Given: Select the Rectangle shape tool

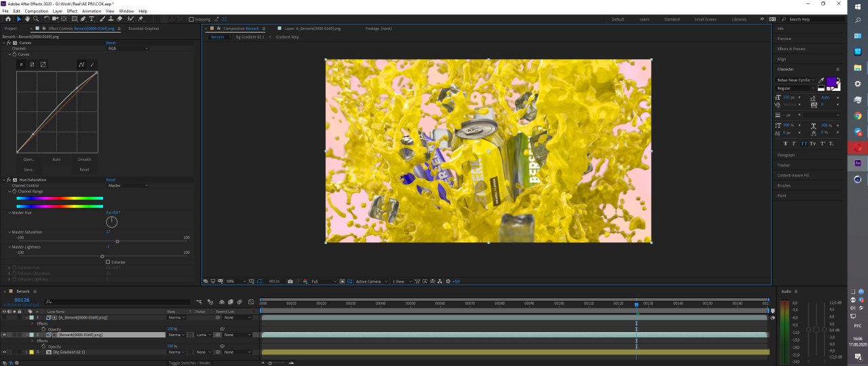Looking at the screenshot, I should tap(74, 19).
